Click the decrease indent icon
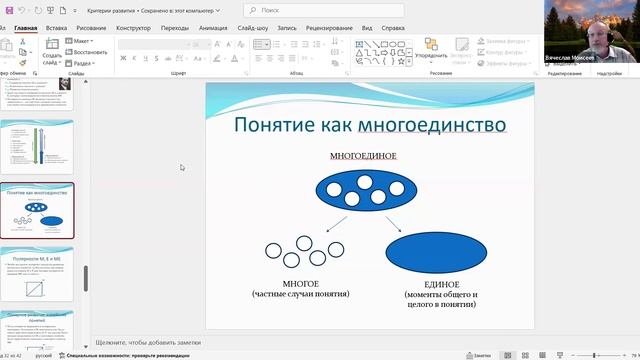640x360 pixels. click(294, 44)
